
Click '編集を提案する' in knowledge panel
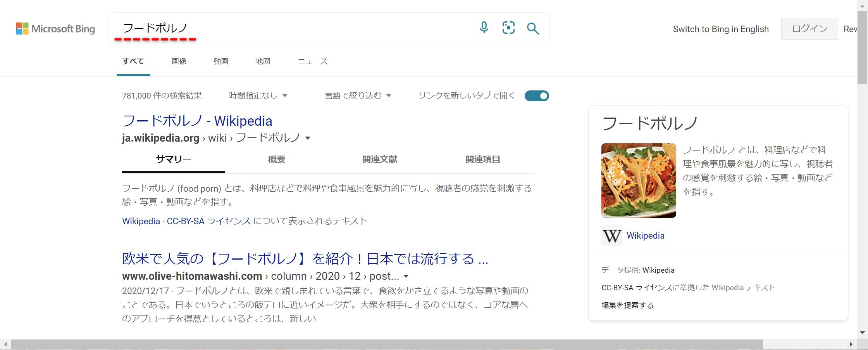tap(627, 305)
